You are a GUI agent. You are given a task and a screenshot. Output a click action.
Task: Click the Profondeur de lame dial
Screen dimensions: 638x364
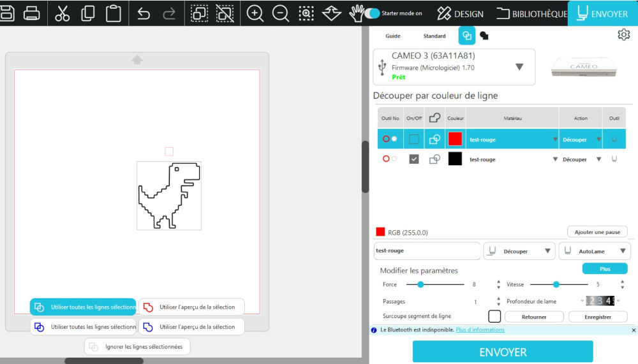click(x=600, y=301)
